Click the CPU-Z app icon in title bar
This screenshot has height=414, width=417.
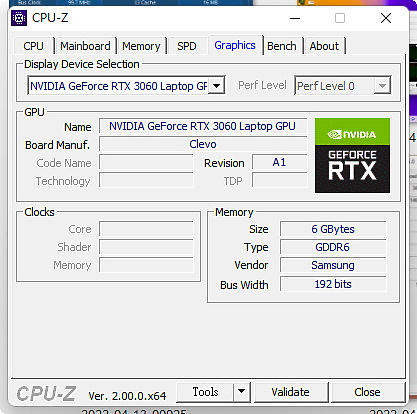[19, 18]
